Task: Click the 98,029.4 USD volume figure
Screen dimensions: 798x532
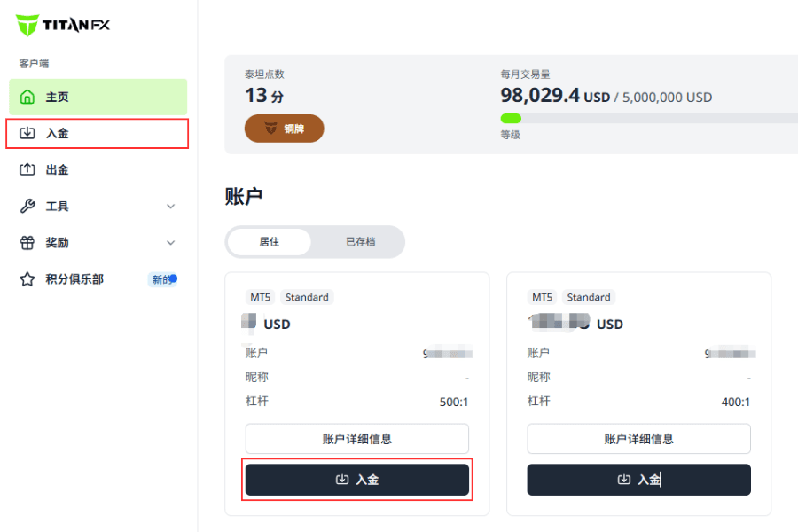Action: [x=550, y=97]
